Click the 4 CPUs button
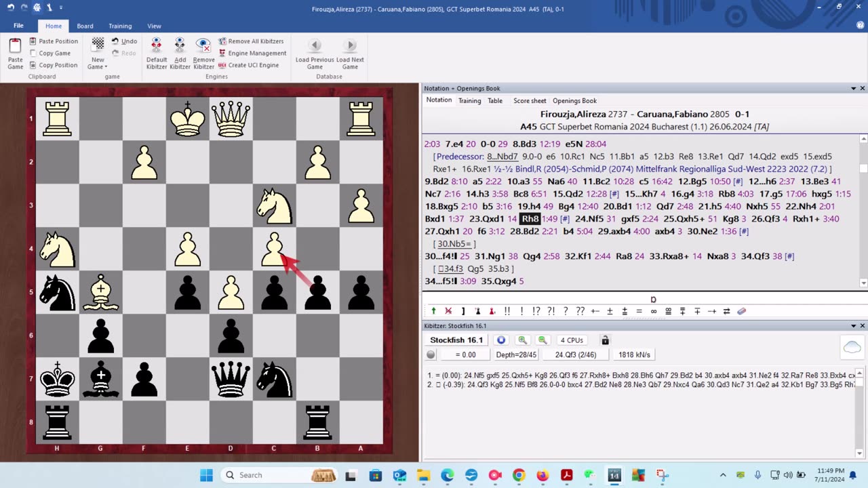Image resolution: width=868 pixels, height=488 pixels. coord(572,340)
